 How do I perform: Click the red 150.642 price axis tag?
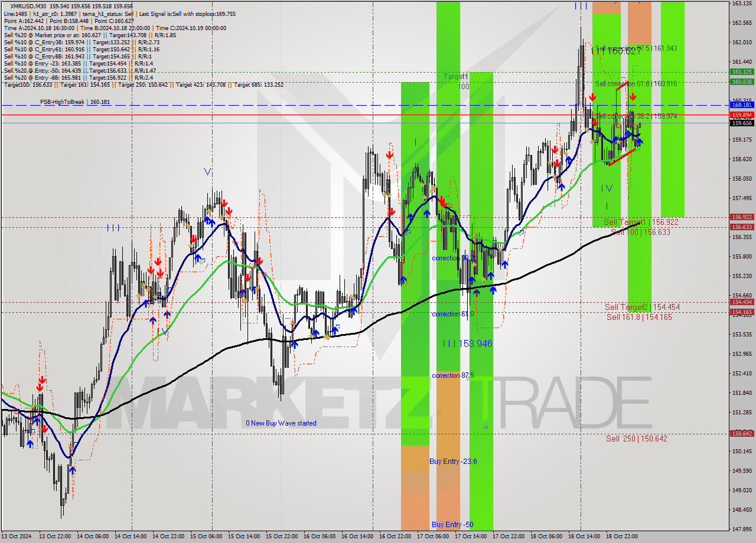pyautogui.click(x=742, y=434)
